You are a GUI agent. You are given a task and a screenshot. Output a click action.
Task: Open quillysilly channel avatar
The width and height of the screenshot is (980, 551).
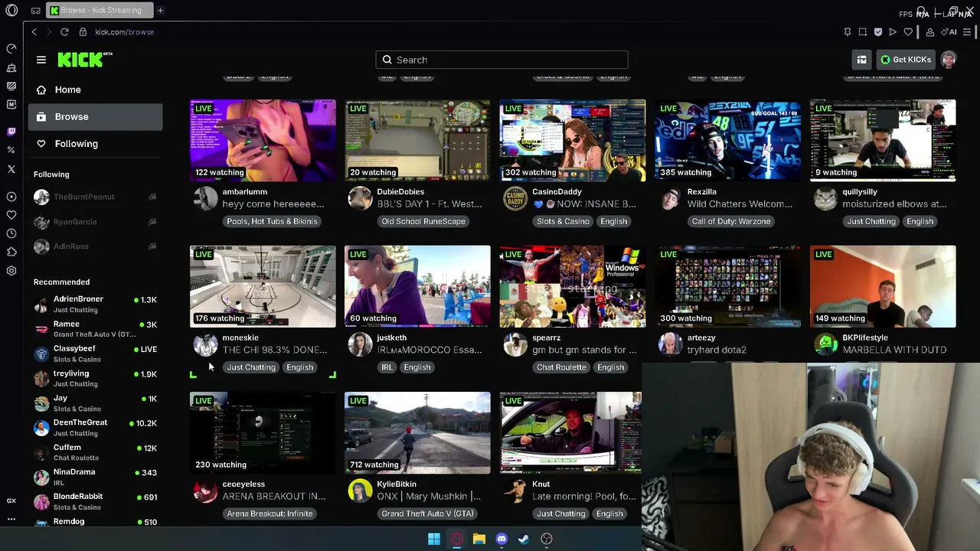tap(825, 199)
